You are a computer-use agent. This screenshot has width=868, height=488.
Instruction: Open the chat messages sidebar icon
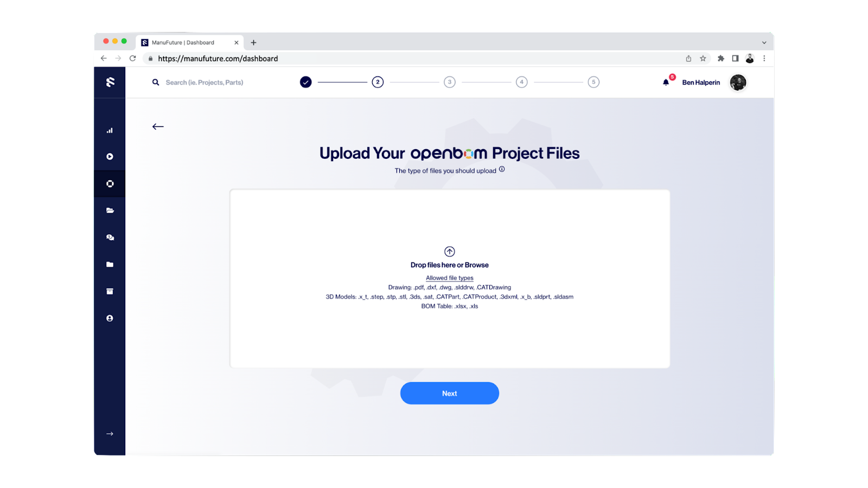click(x=110, y=237)
